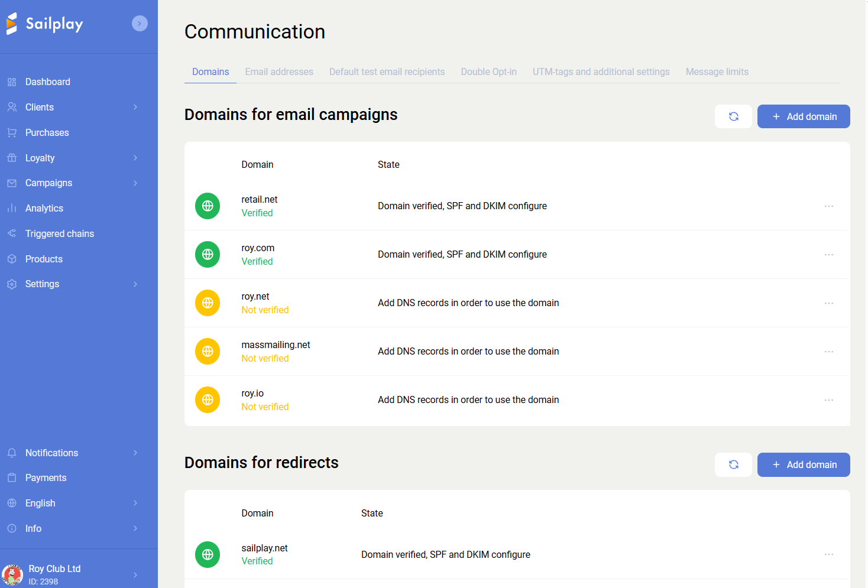Go to the Message limits tab
868x588 pixels.
click(717, 72)
